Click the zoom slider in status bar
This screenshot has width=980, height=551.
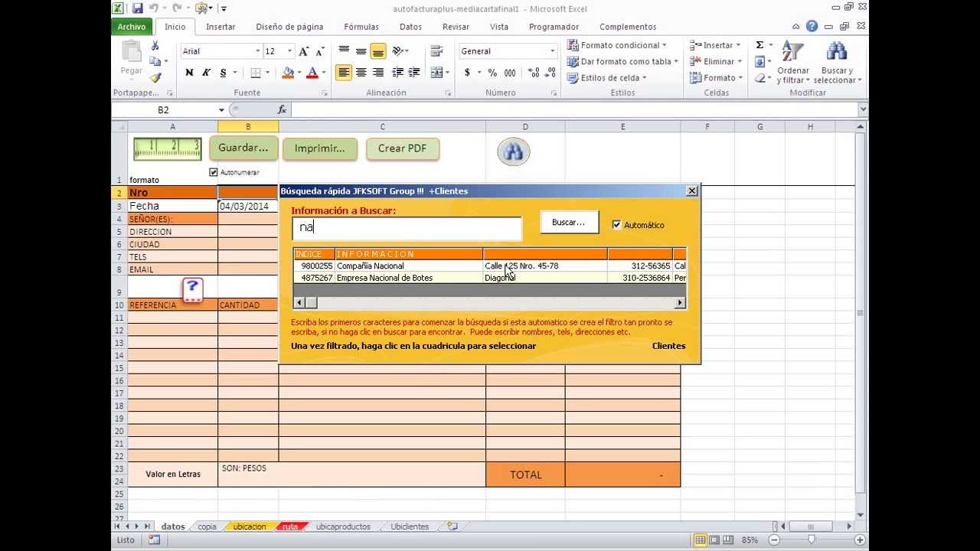pyautogui.click(x=811, y=540)
